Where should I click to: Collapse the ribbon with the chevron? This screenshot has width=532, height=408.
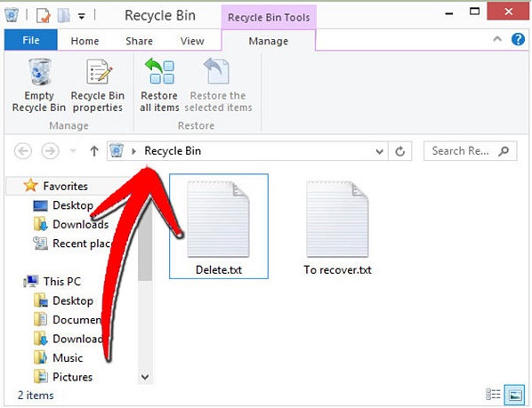[x=497, y=39]
